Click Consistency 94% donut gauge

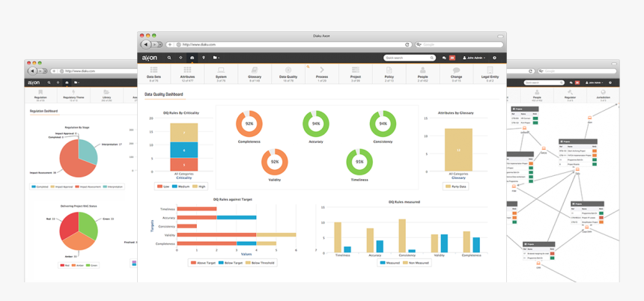(x=383, y=124)
